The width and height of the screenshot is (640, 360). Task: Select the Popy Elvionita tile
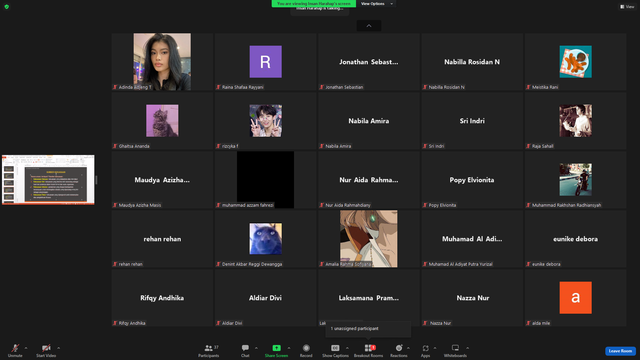tap(472, 180)
